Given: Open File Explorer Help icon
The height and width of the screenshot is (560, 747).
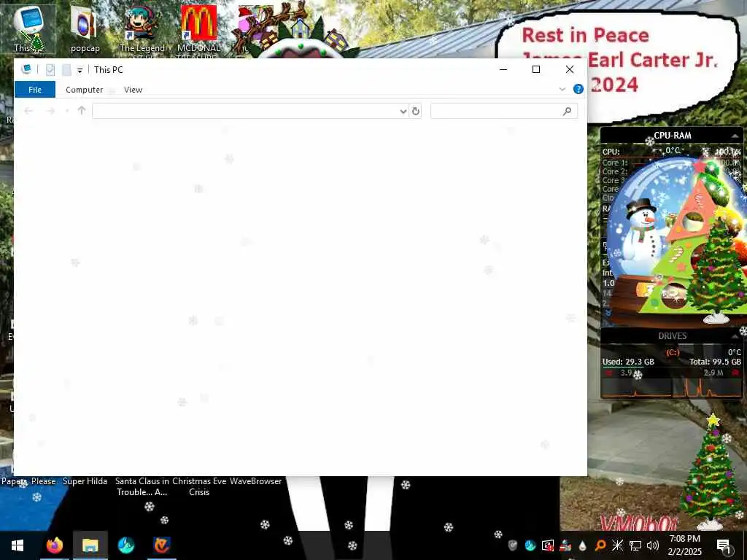Looking at the screenshot, I should click(x=578, y=89).
